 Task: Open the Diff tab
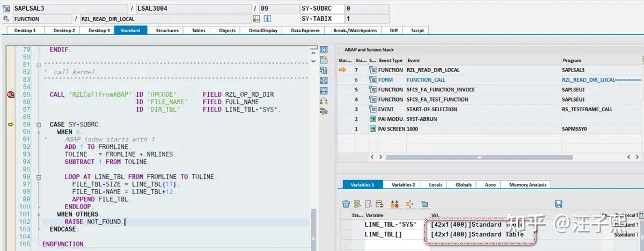pyautogui.click(x=393, y=31)
